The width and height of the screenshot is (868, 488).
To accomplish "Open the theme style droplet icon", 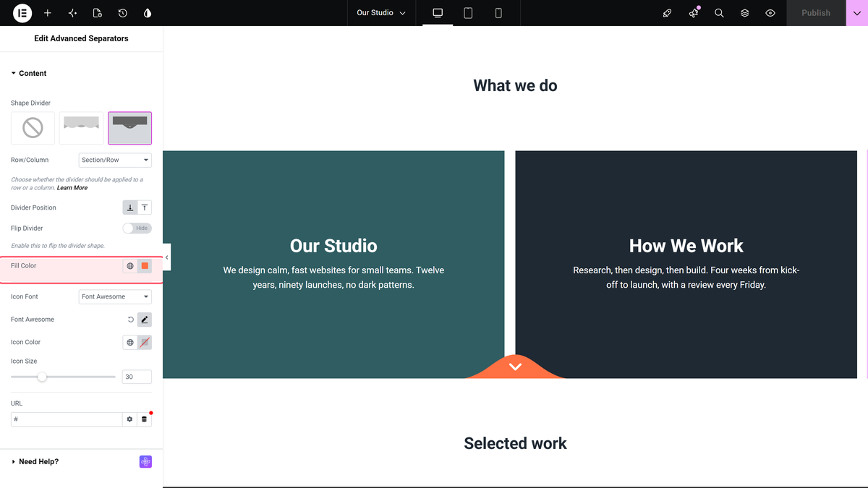I will (148, 13).
